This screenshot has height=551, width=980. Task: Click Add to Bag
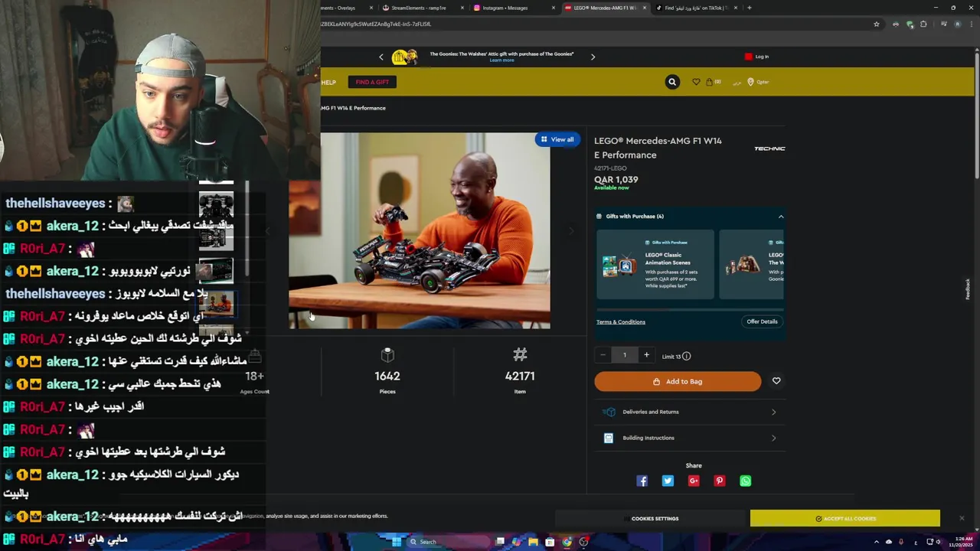tap(678, 381)
